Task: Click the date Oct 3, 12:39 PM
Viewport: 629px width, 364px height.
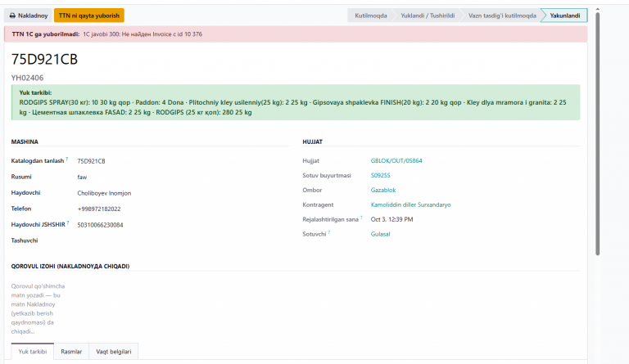Action: pyautogui.click(x=391, y=219)
